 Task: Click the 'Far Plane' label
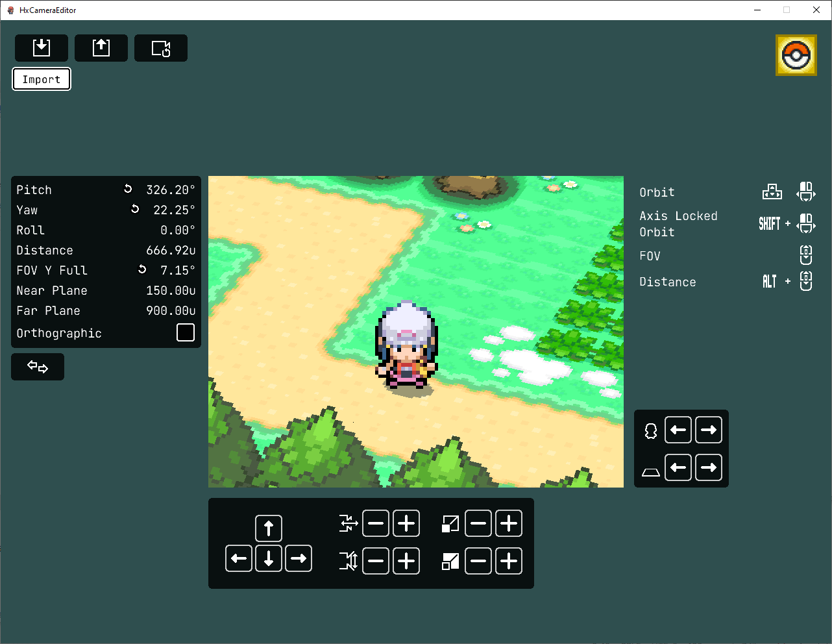49,310
